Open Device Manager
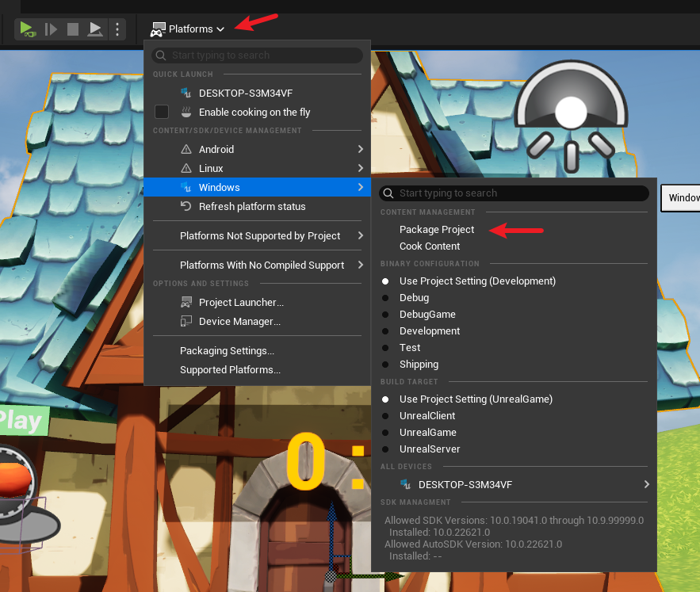Viewport: 700px width, 592px height. 257,322
